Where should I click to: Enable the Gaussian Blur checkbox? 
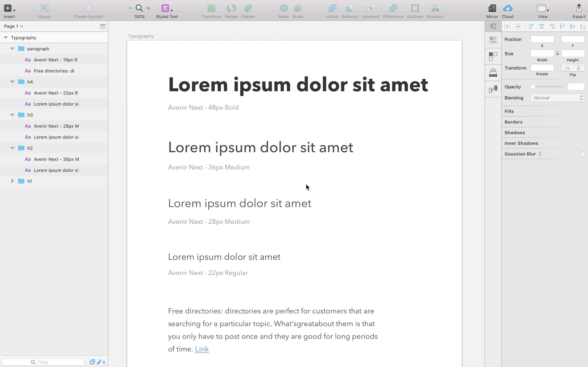click(582, 154)
